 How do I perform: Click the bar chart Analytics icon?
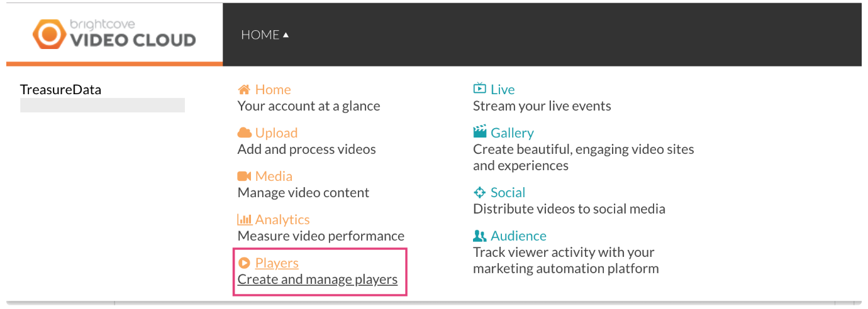(244, 220)
